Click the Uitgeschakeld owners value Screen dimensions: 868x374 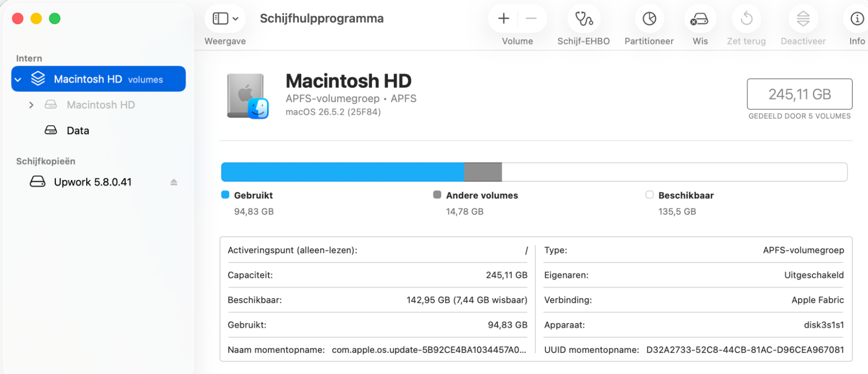[x=814, y=275]
